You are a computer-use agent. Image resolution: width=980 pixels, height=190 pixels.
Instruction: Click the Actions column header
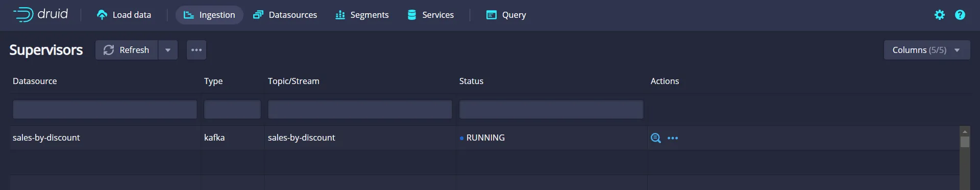pos(665,81)
